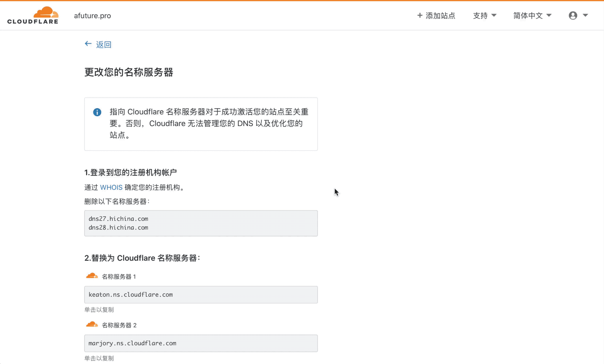
Task: Click the 名称服务器 2 label
Action: 119,325
